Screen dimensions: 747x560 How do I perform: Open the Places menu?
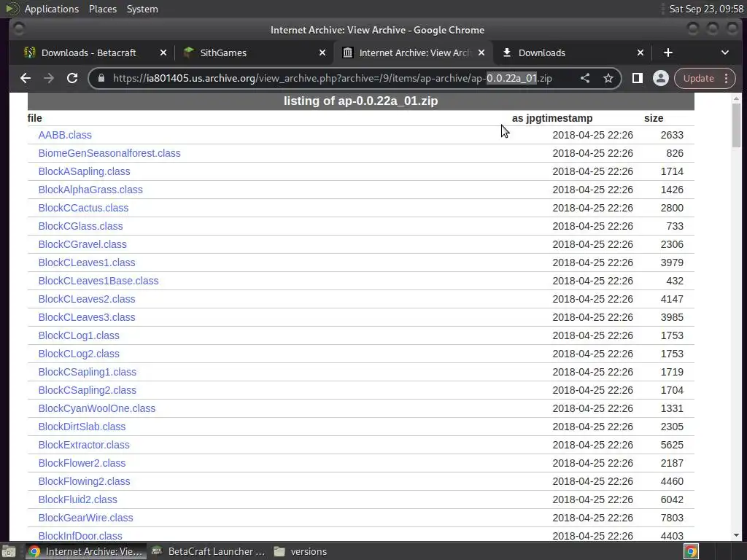click(102, 9)
